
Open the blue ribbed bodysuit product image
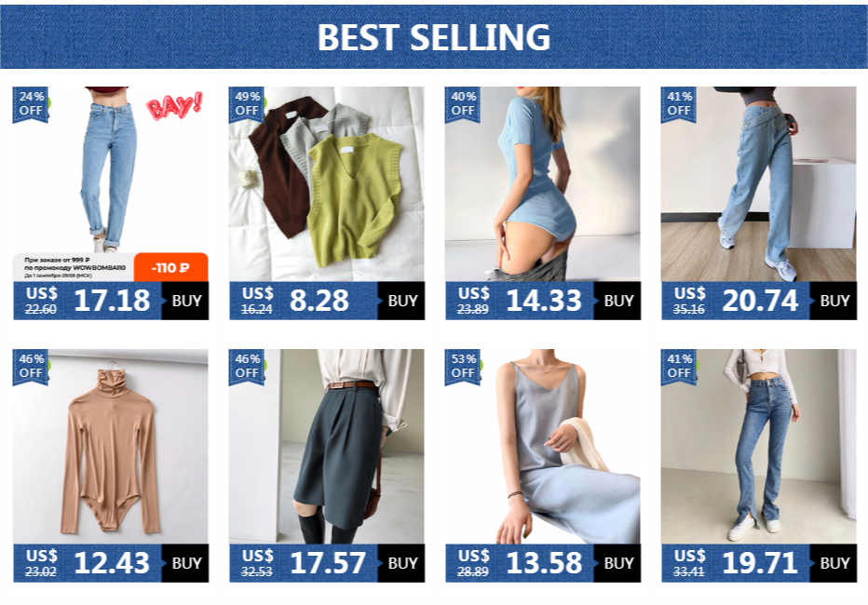tap(542, 183)
